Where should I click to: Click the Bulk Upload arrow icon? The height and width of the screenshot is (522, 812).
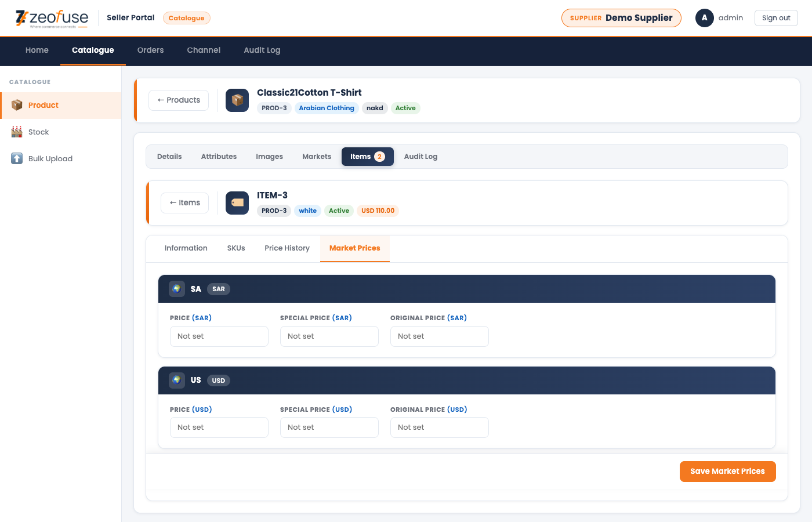point(17,158)
